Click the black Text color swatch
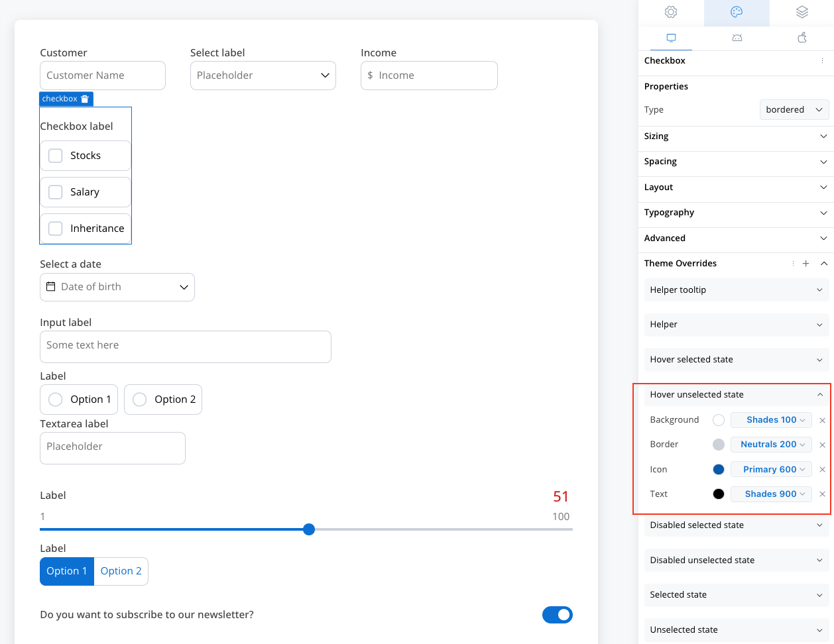The image size is (834, 644). pyautogui.click(x=719, y=494)
